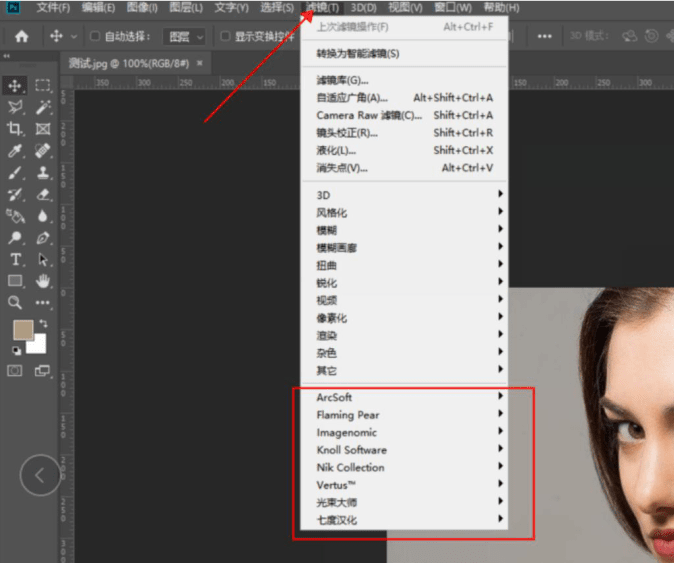Change the screen mode
The height and width of the screenshot is (563, 674).
click(42, 370)
